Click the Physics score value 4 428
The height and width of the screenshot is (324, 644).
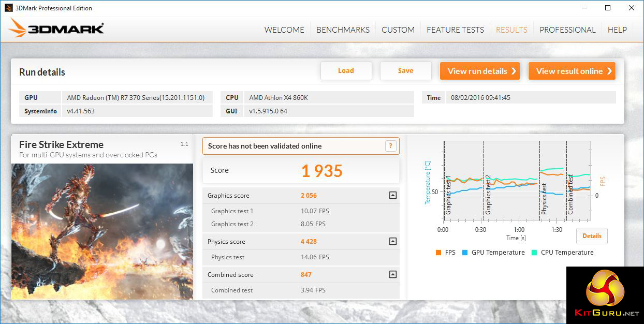(x=309, y=242)
